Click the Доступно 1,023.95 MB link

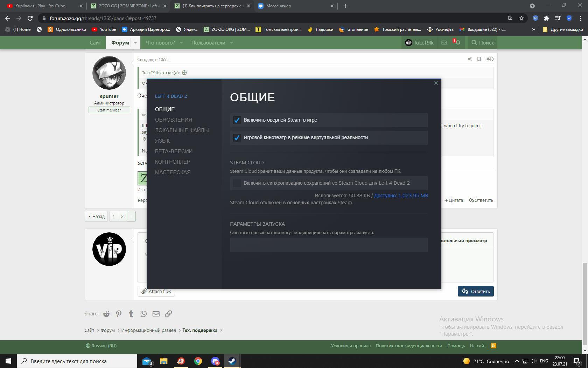pyautogui.click(x=401, y=196)
